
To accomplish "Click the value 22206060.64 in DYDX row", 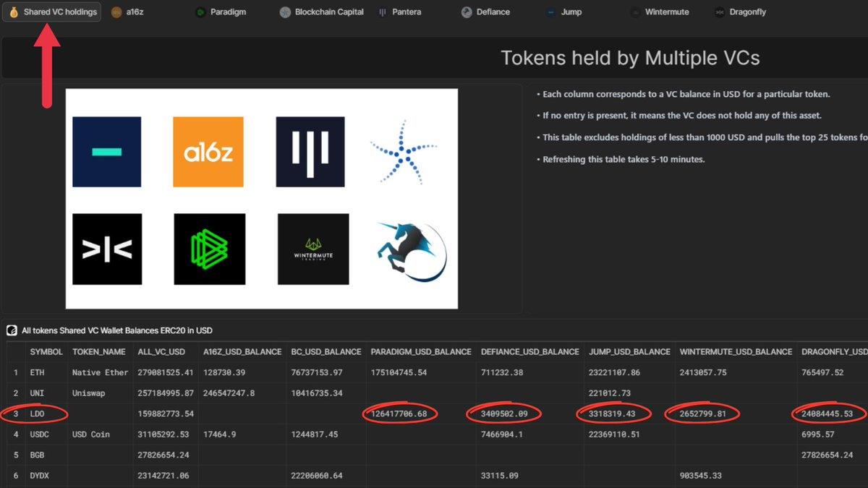I will (316, 475).
